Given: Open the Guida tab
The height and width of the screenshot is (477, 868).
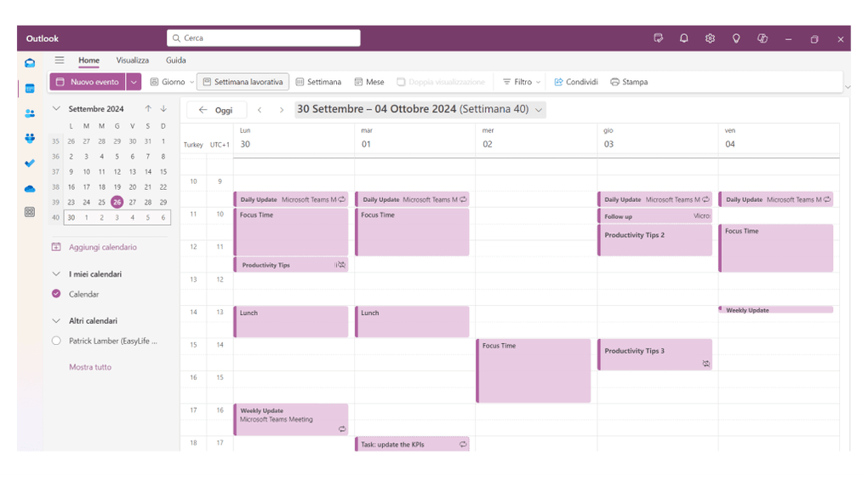Looking at the screenshot, I should tap(175, 60).
